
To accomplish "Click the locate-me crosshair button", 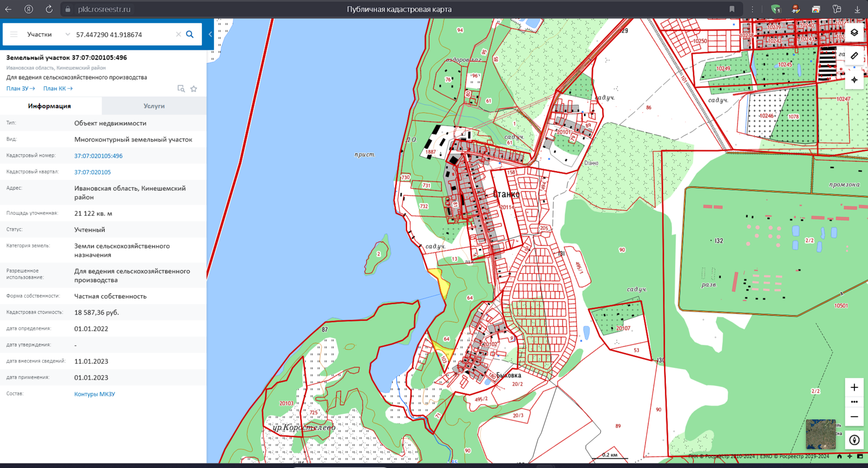I will pyautogui.click(x=854, y=80).
